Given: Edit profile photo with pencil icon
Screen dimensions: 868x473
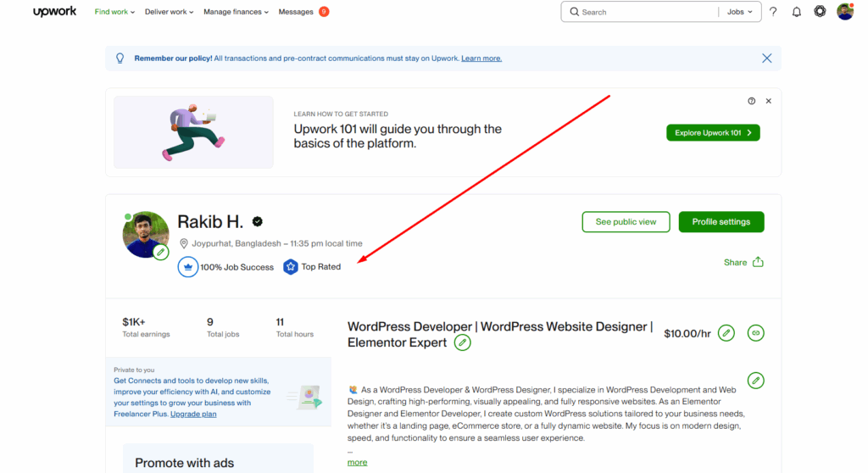Looking at the screenshot, I should click(161, 252).
